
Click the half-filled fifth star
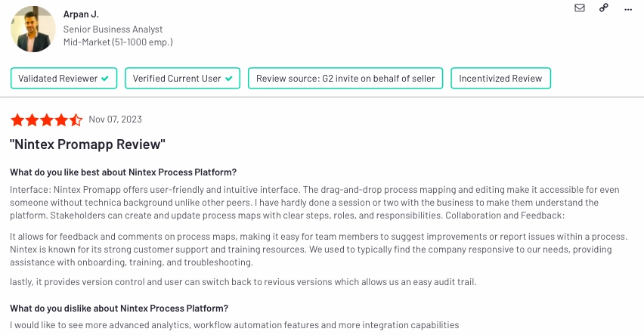pos(76,120)
